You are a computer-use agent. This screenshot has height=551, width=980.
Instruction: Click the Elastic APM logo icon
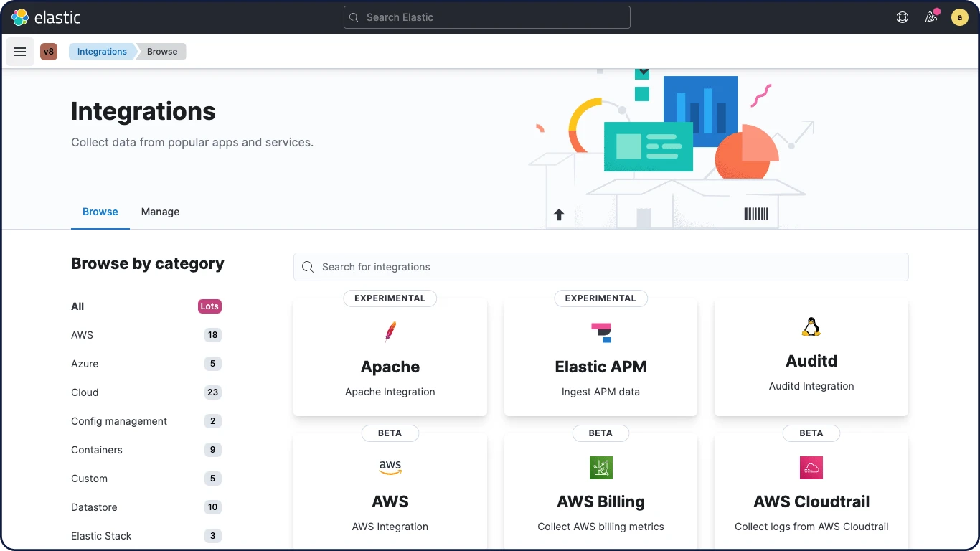[600, 332]
